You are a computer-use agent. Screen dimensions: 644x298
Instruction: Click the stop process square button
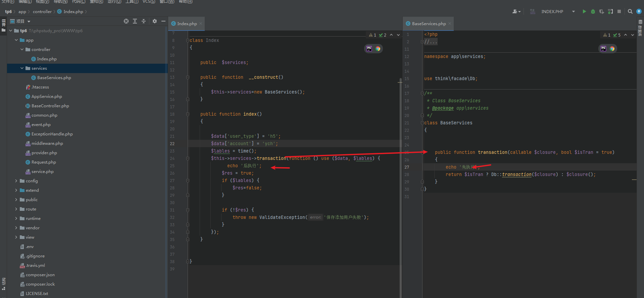(x=619, y=11)
